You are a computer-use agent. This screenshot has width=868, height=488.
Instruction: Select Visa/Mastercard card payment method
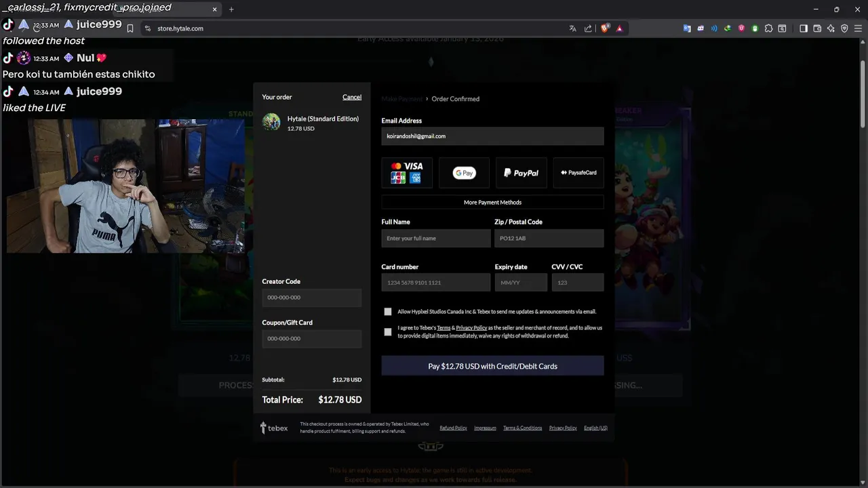[407, 173]
